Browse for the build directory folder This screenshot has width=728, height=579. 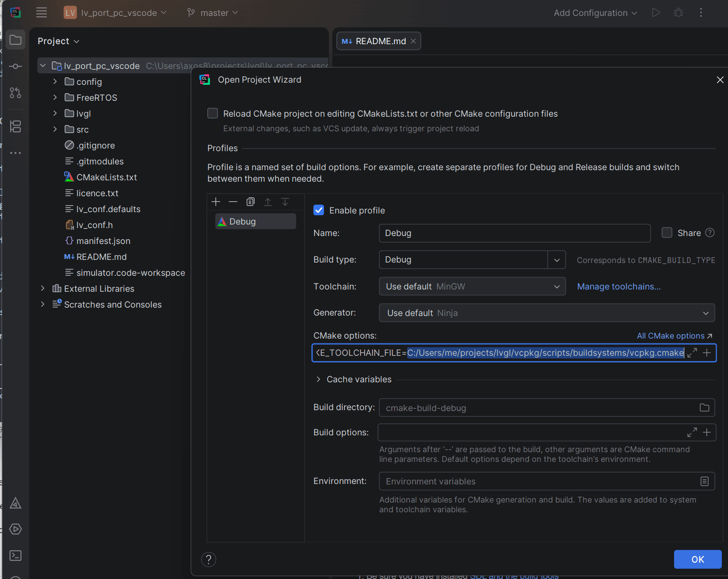coord(705,408)
